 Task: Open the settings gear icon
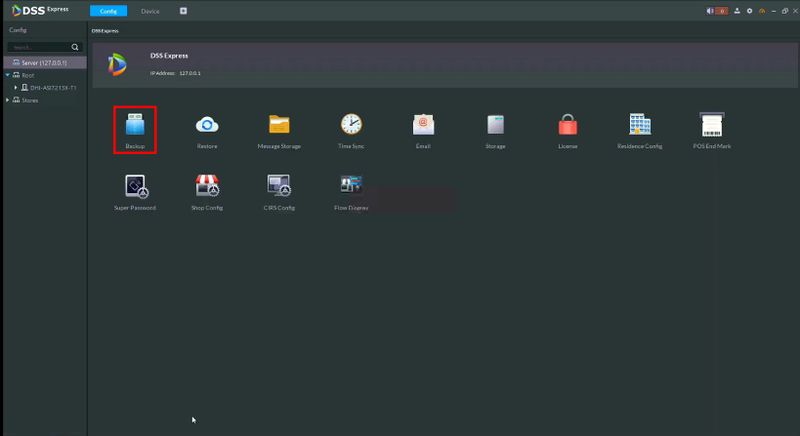(749, 11)
